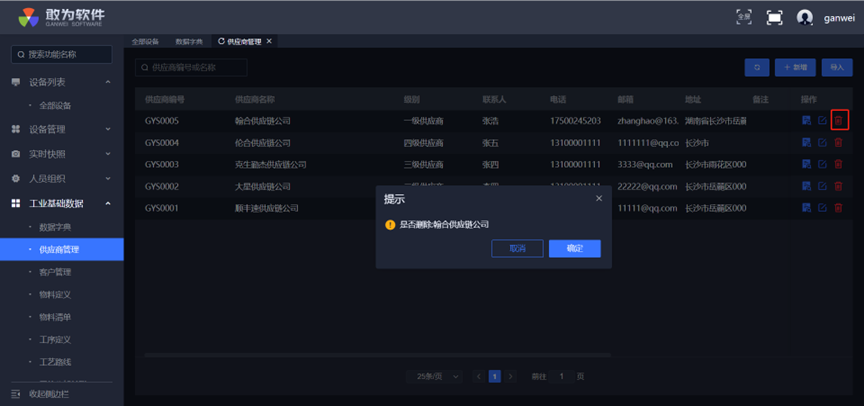864x406 pixels.
Task: Delete supplier GYS0001 with its trash icon
Action: click(838, 208)
